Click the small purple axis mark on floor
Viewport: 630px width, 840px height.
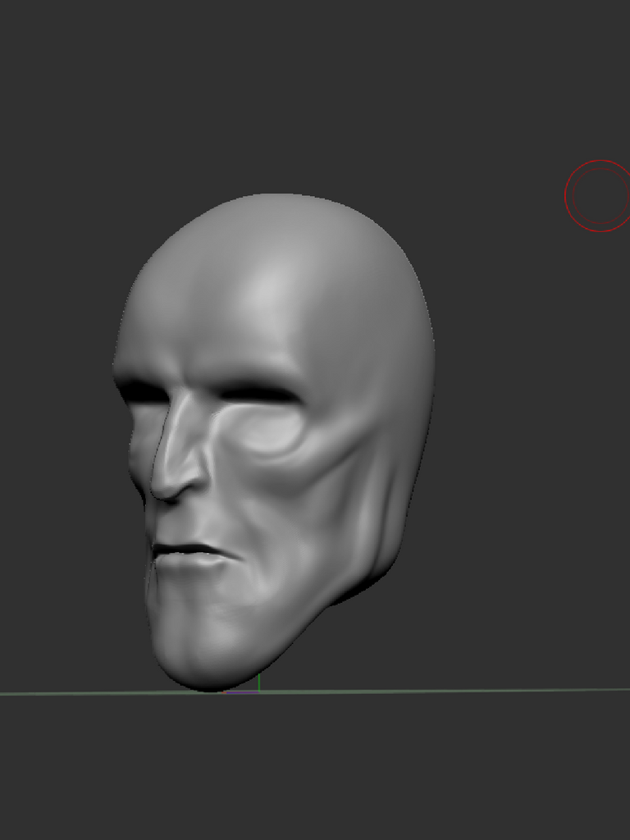tap(242, 693)
